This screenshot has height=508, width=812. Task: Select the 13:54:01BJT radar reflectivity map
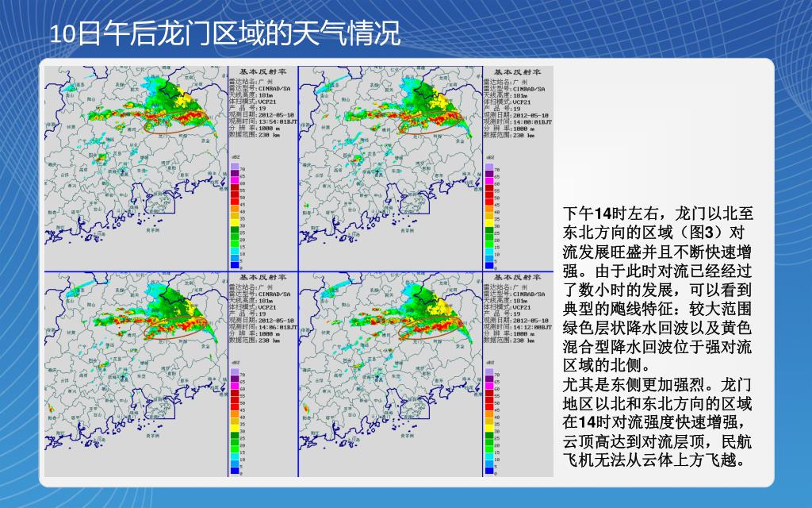click(x=136, y=168)
